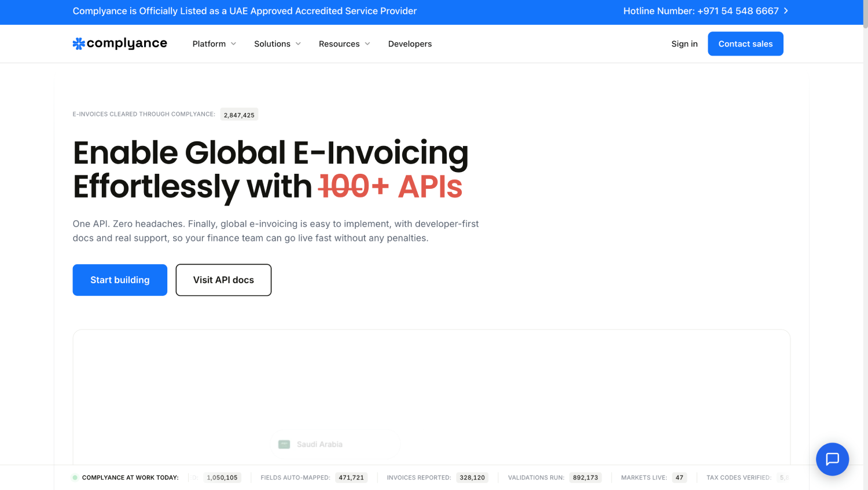
Task: Click the Start building button
Action: (x=120, y=280)
